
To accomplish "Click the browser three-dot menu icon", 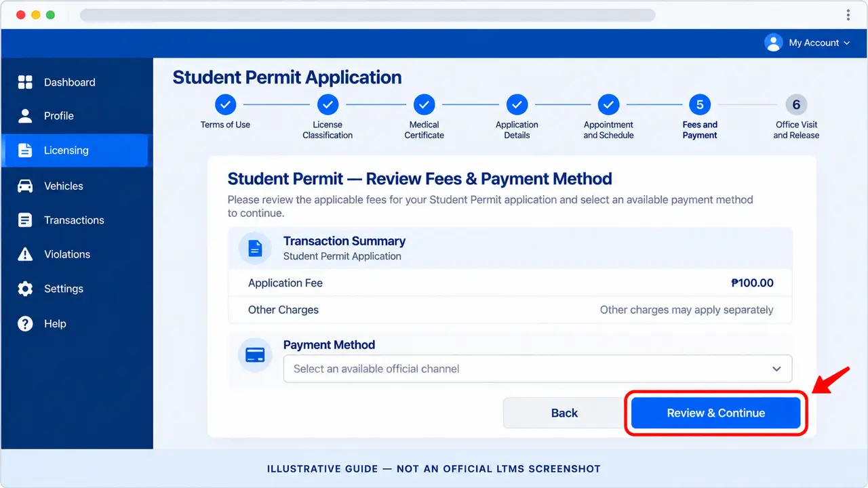I will 848,15.
